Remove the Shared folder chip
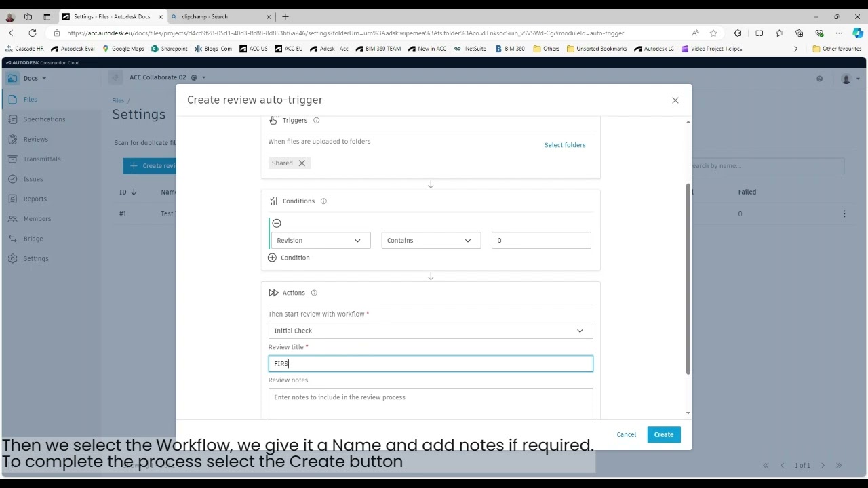The height and width of the screenshot is (488, 868). [x=302, y=163]
